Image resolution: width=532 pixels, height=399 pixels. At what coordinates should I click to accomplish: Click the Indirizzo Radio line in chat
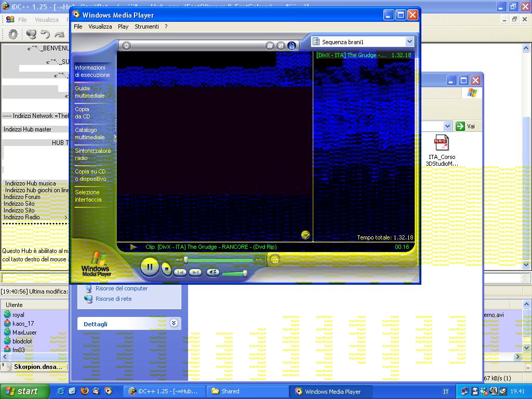22,217
